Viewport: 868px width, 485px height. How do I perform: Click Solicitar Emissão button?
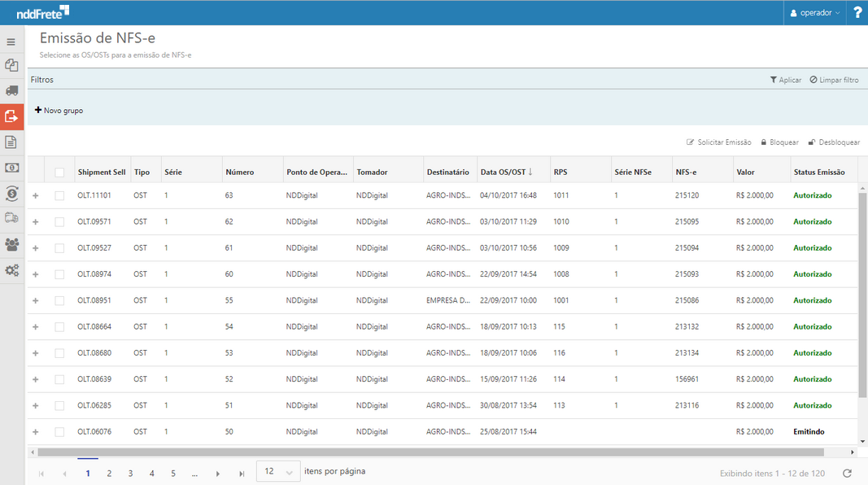click(x=719, y=142)
